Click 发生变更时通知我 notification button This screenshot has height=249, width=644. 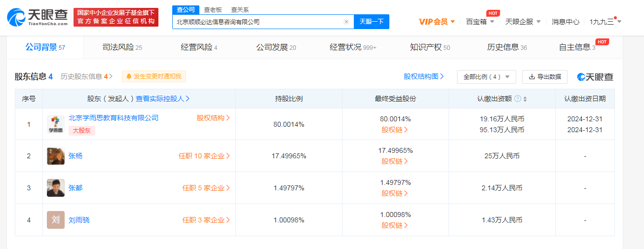[x=154, y=76]
